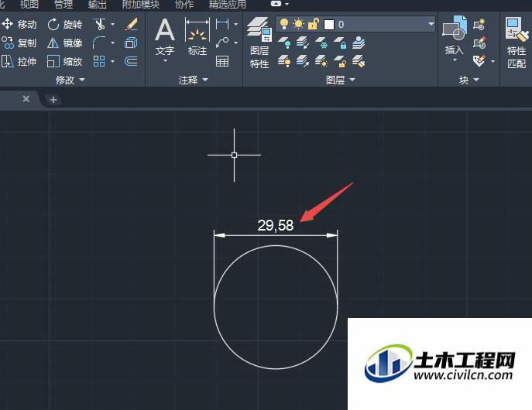Open the Insert block (插入) tool
This screenshot has height=410, width=532.
455,36
